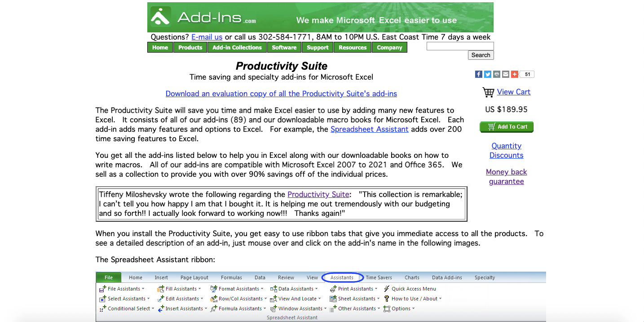Viewport: 644px width, 322px height.
Task: Click the Quick Access Menu lightning icon
Action: pos(387,289)
